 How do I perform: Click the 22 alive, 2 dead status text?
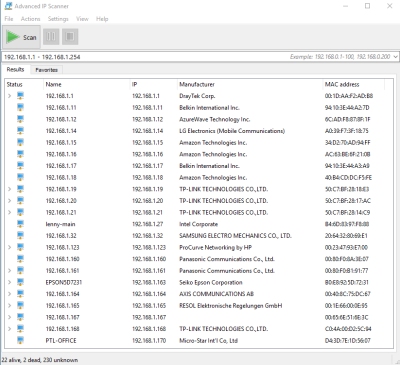40,360
